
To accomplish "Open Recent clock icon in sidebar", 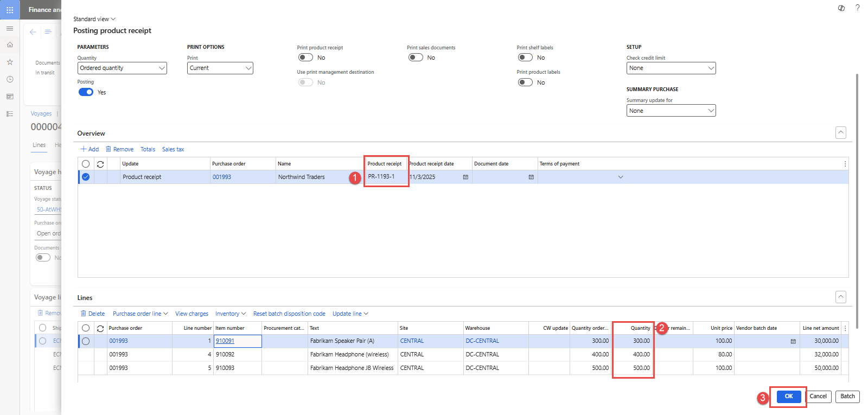I will pyautogui.click(x=10, y=79).
